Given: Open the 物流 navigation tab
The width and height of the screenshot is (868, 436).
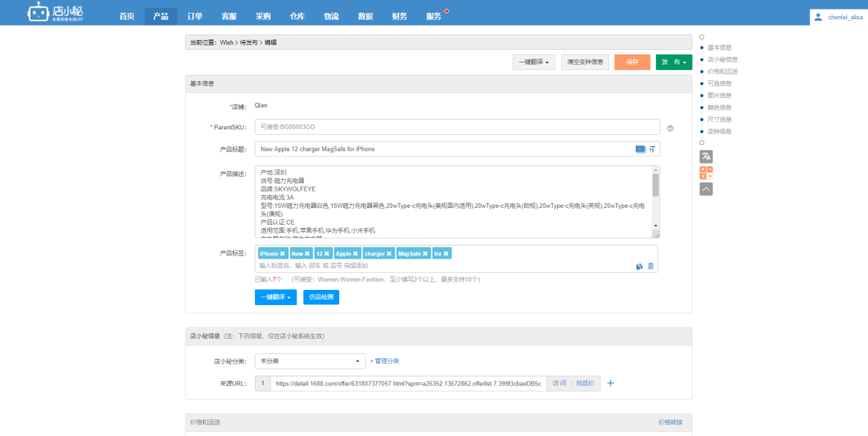Looking at the screenshot, I should (332, 17).
